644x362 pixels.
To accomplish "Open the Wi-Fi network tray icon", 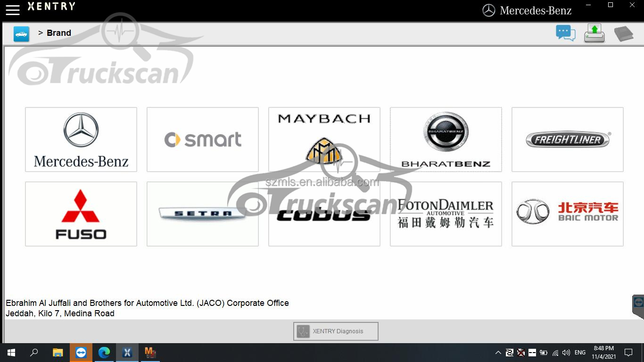I will [555, 353].
